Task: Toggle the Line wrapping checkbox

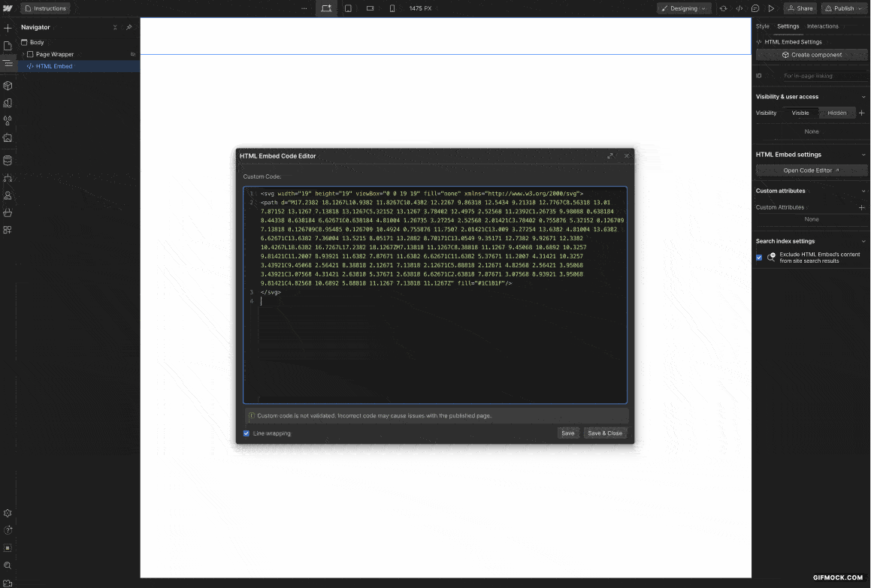Action: click(x=246, y=433)
